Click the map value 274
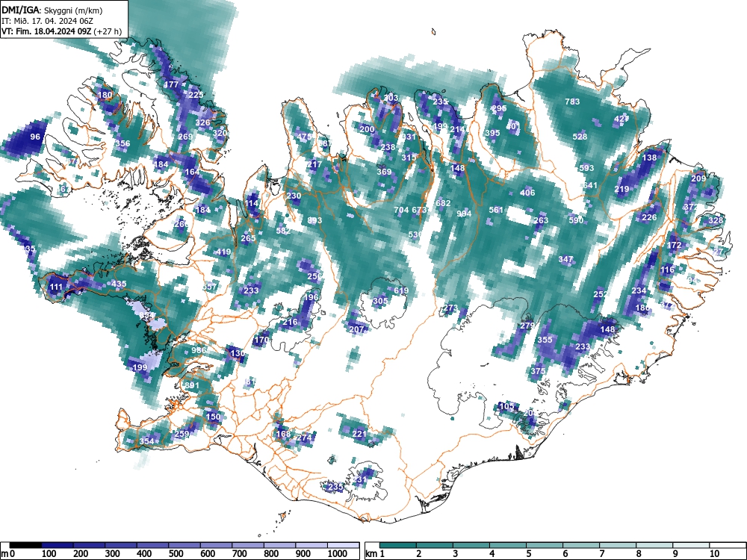The width and height of the screenshot is (747, 560). 304,438
